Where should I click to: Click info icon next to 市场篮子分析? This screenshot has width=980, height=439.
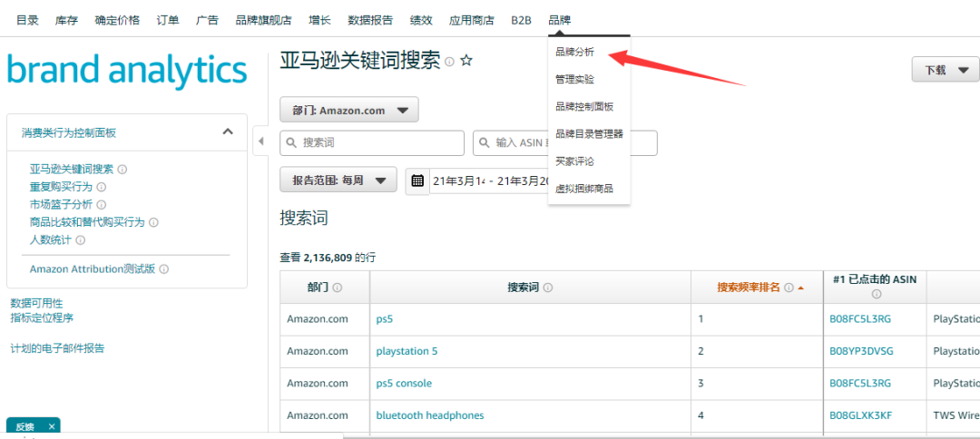pos(102,204)
